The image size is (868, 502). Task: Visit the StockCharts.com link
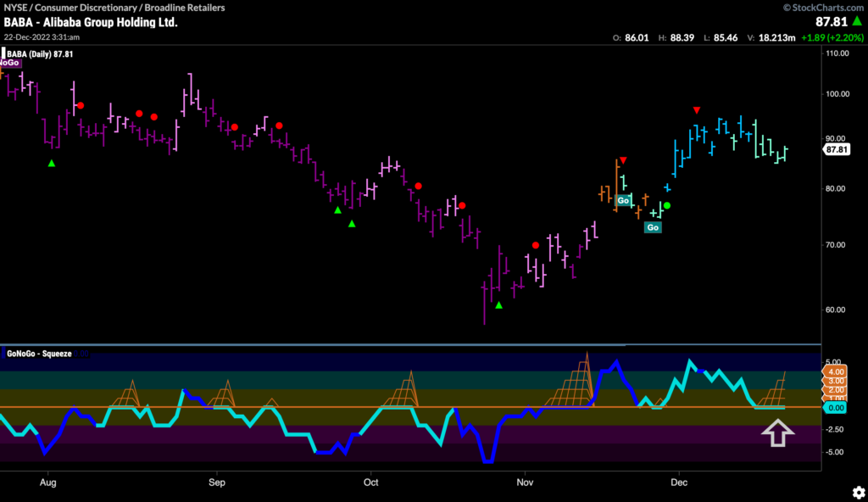point(828,7)
